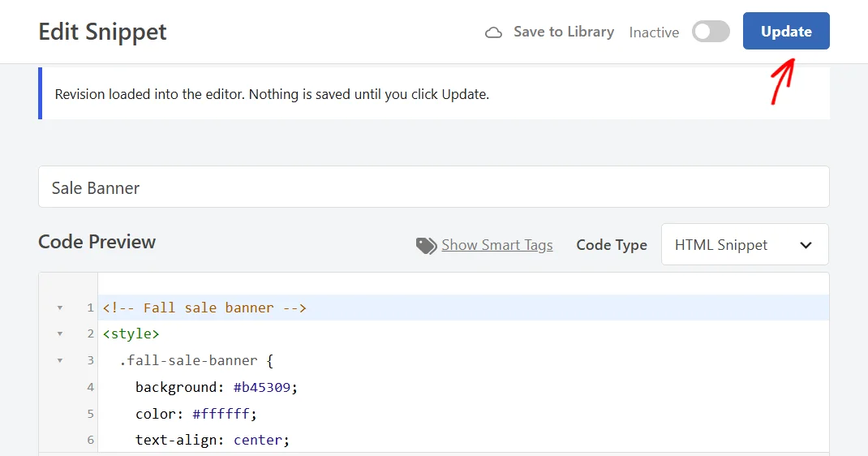Collapse code fold arrow on line 3
This screenshot has width=868, height=456.
pos(60,360)
